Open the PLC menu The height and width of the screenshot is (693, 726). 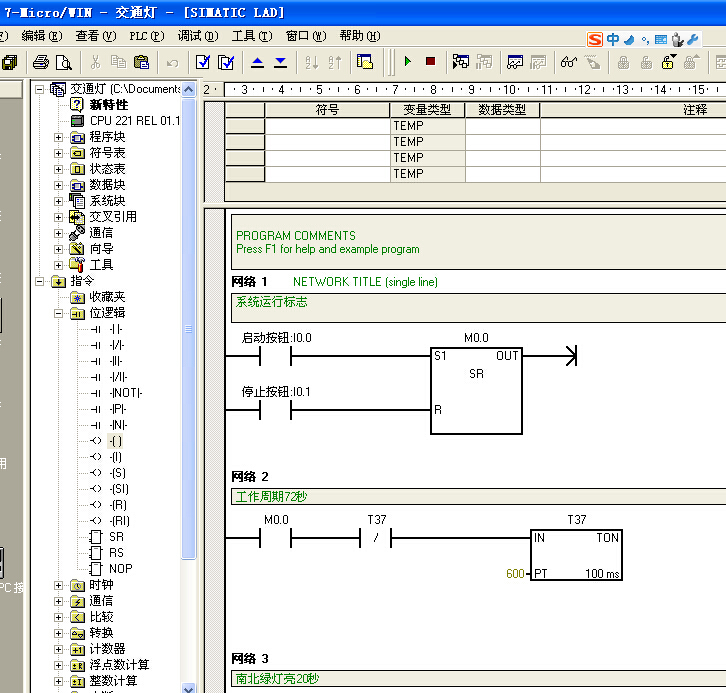pyautogui.click(x=146, y=35)
